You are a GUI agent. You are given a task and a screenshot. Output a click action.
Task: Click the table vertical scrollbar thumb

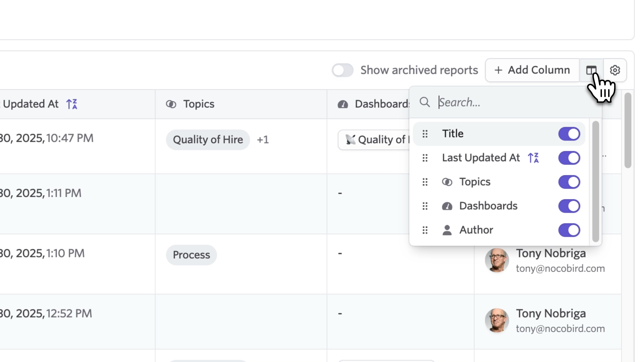pyautogui.click(x=628, y=130)
